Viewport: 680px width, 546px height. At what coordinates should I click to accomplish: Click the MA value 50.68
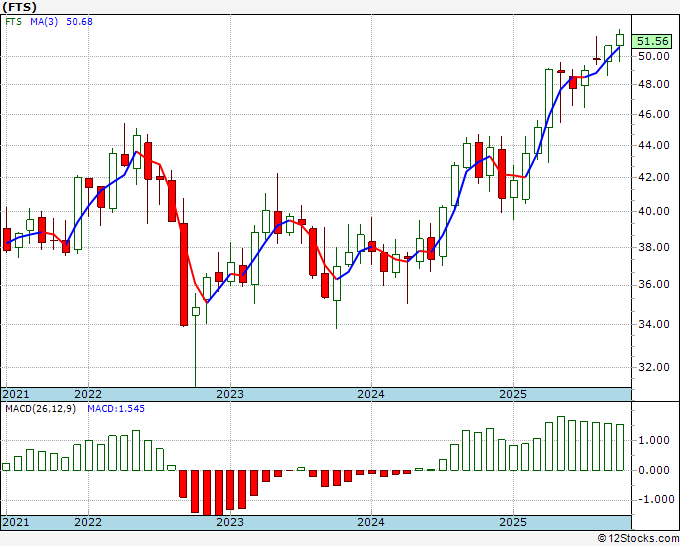pos(79,22)
